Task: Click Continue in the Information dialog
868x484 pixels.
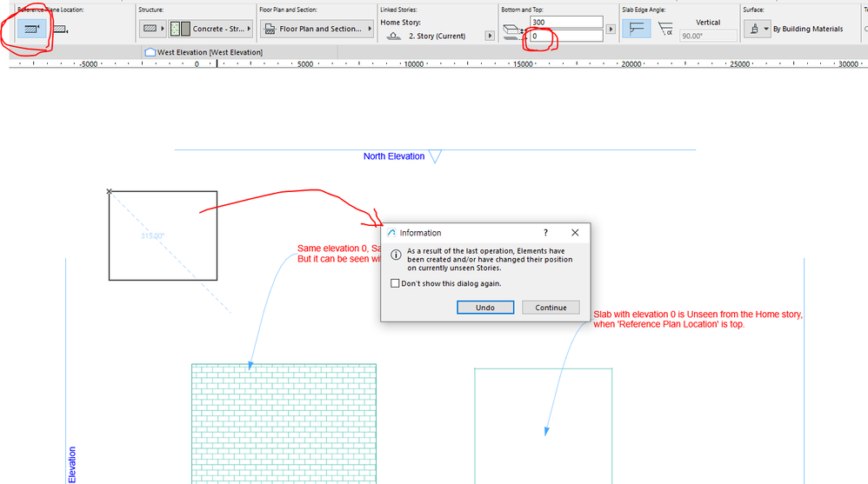Action: coord(551,308)
